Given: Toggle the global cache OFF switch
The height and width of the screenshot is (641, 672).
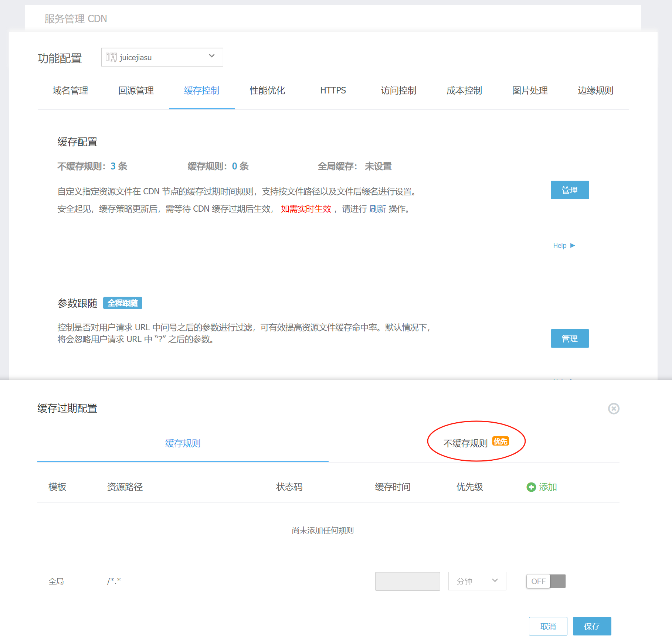Looking at the screenshot, I should [x=546, y=581].
